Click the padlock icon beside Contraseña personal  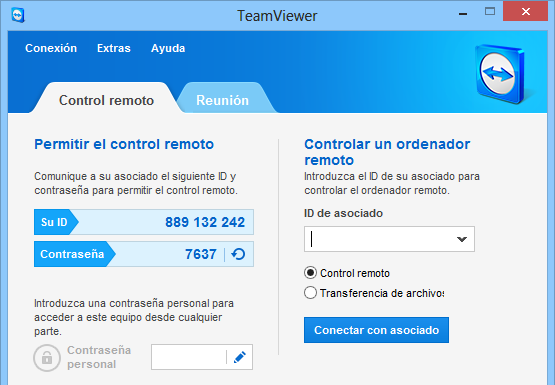pos(47,358)
